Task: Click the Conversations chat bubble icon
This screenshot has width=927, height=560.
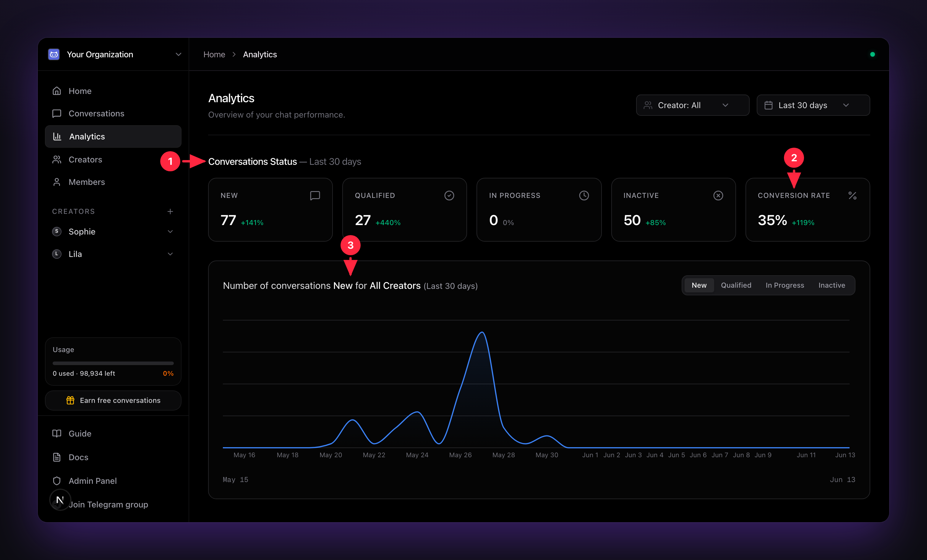Action: (57, 113)
